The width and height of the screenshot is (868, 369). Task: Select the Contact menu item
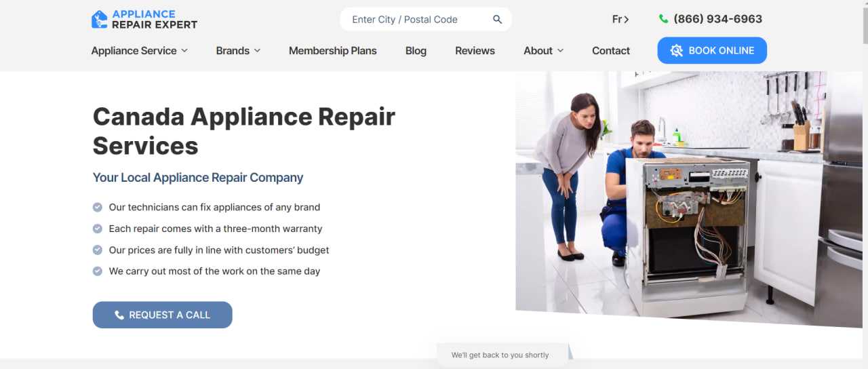pyautogui.click(x=611, y=51)
